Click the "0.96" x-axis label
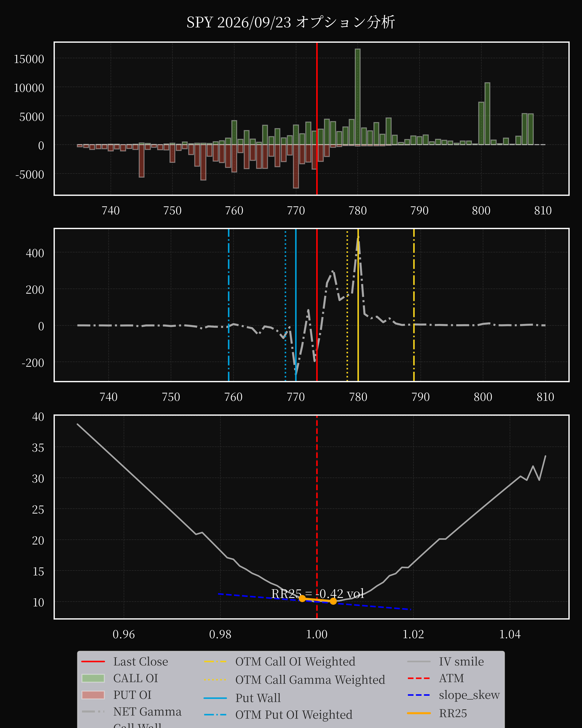Image resolution: width=582 pixels, height=728 pixels. (124, 635)
